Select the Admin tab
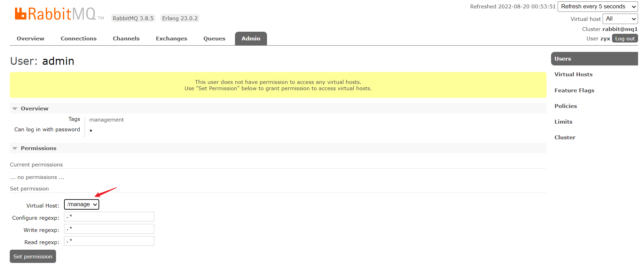The image size is (644, 265). click(x=251, y=39)
